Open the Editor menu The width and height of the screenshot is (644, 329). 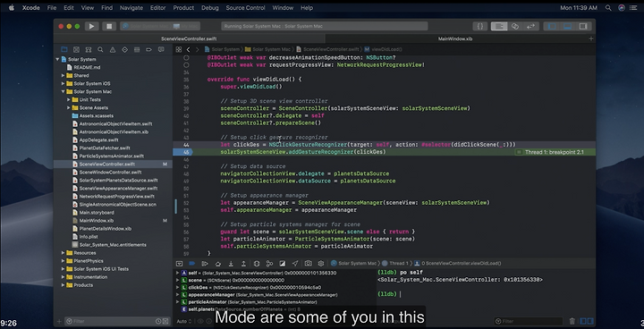pyautogui.click(x=157, y=8)
